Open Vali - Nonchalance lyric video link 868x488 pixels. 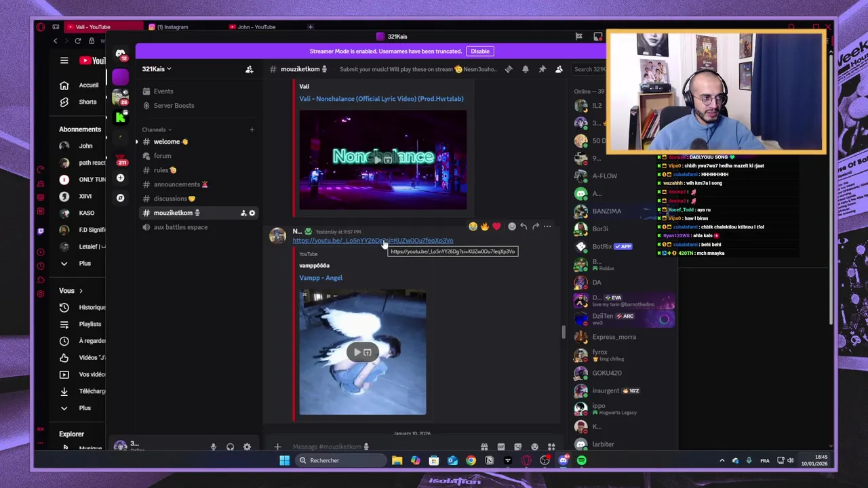(382, 99)
